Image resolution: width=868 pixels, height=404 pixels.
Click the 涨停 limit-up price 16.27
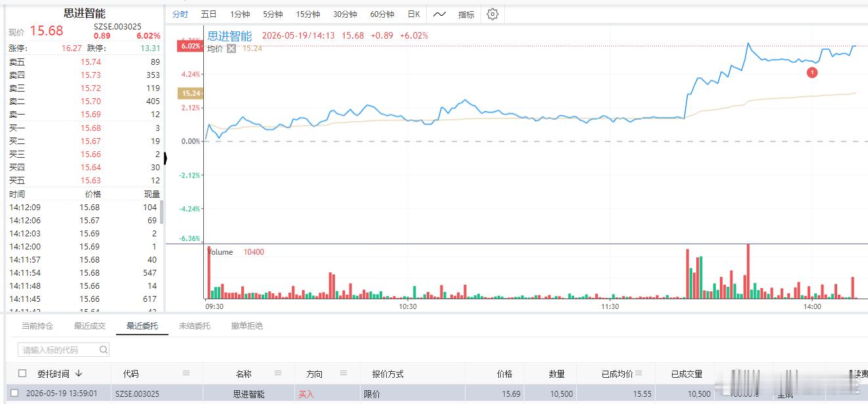(x=71, y=48)
